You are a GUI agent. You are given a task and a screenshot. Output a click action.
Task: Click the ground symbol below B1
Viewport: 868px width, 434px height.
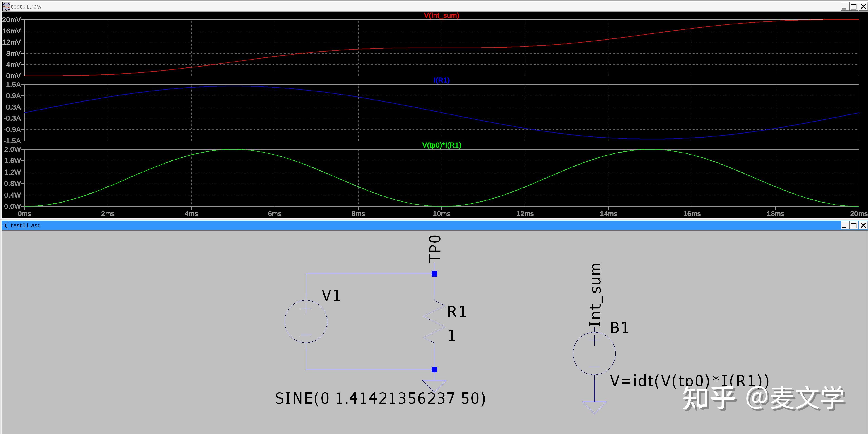pyautogui.click(x=594, y=407)
